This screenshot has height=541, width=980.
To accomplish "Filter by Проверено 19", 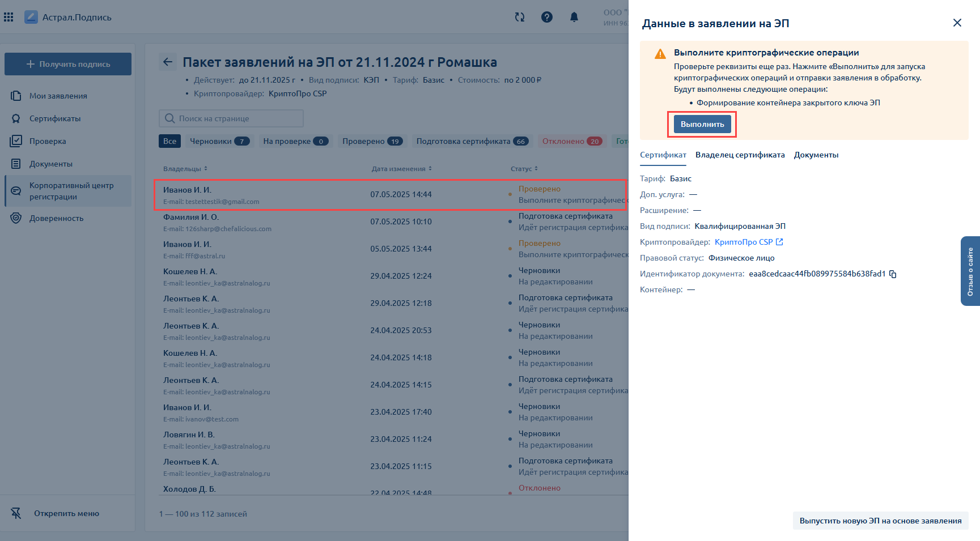I will (372, 141).
